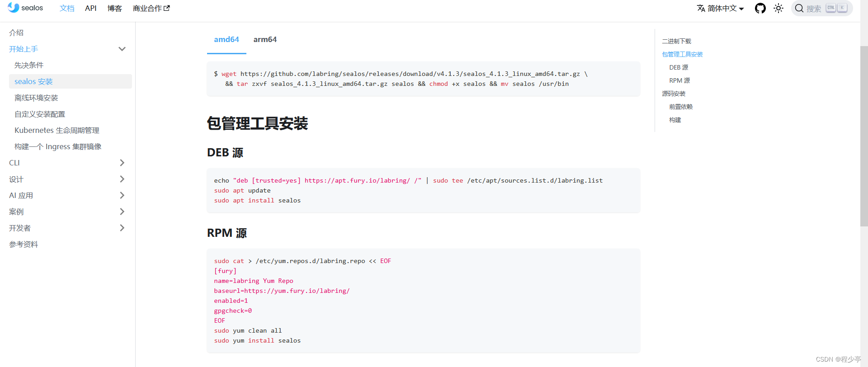This screenshot has width=868, height=367.
Task: Expand the 案例 sidebar section chevron
Action: (x=122, y=212)
